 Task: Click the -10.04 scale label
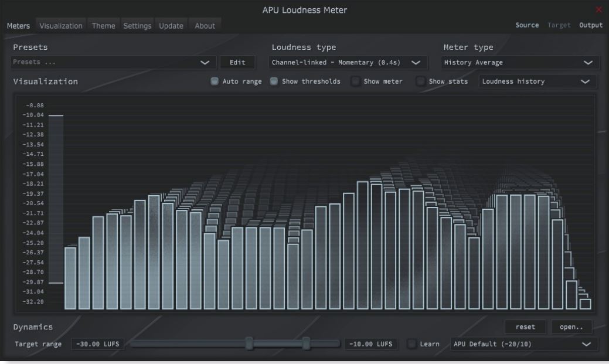click(x=33, y=115)
